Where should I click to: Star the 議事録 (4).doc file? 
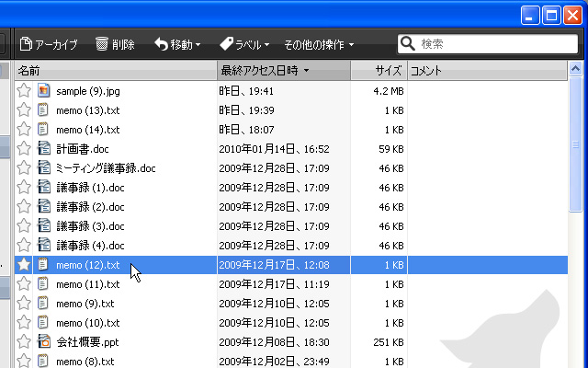point(24,246)
